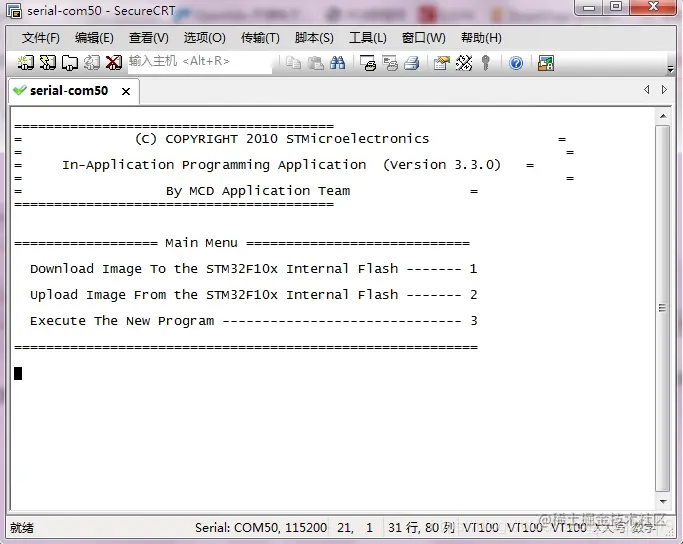Screen dimensions: 683x544
Task: Open the 编辑(E) menu
Action: 94,38
